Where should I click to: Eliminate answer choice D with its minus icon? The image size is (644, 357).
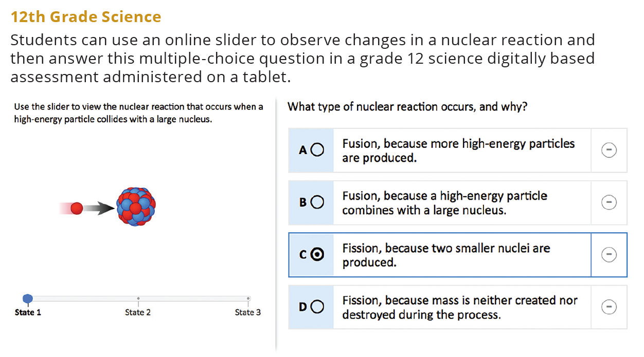(609, 307)
